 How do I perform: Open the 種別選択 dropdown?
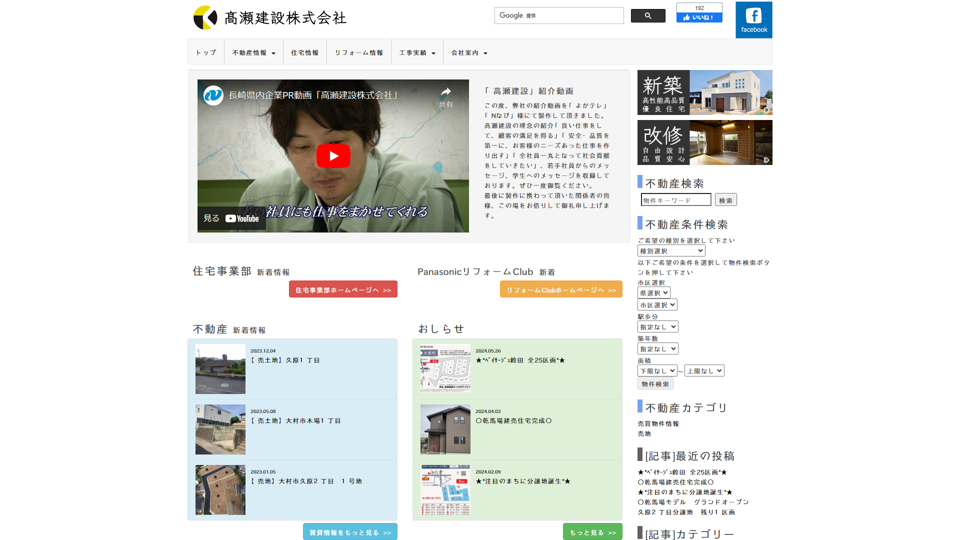pyautogui.click(x=671, y=251)
